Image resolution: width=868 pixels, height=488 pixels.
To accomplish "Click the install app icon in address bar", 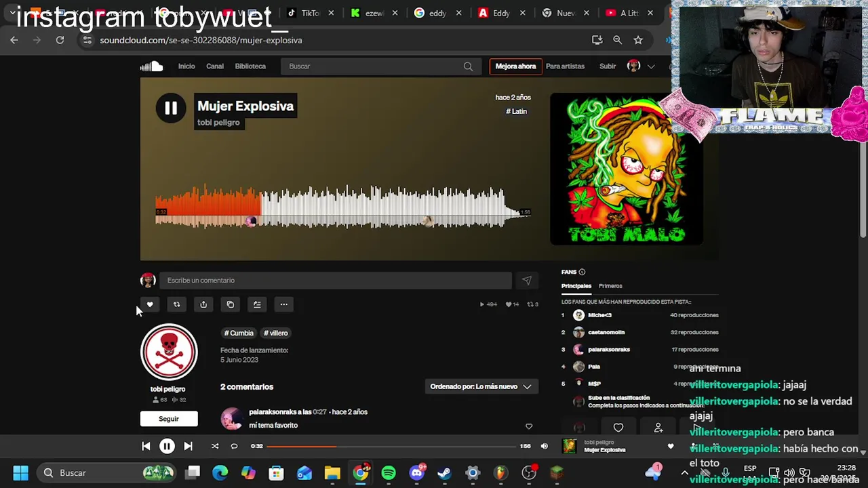I will tap(597, 40).
